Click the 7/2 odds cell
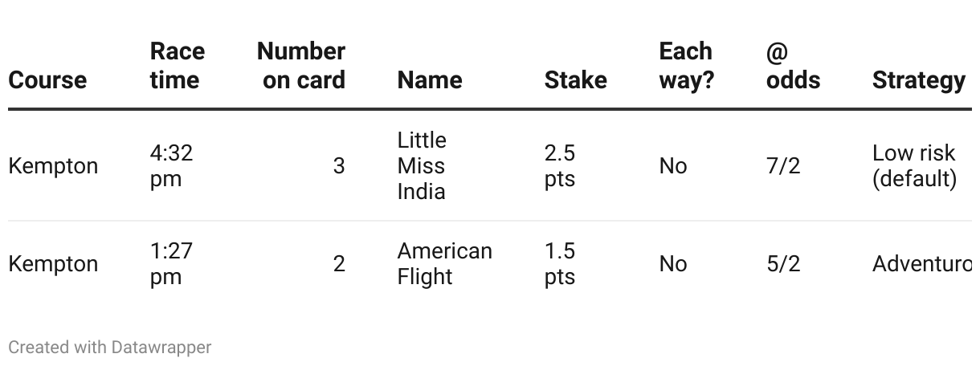This screenshot has height=366, width=980. (783, 165)
